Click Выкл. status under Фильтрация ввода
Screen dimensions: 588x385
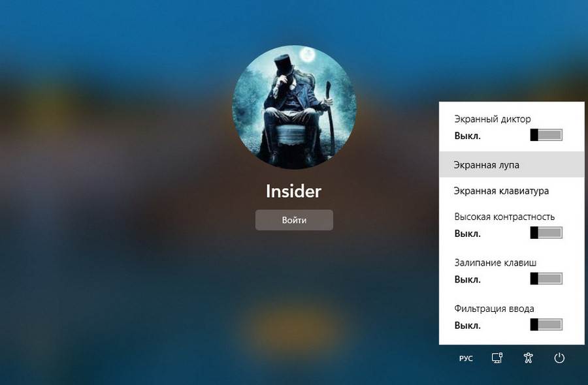click(x=467, y=326)
